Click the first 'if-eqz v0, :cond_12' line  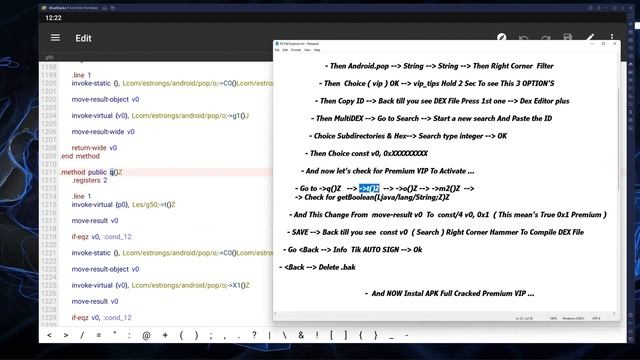pos(101,237)
